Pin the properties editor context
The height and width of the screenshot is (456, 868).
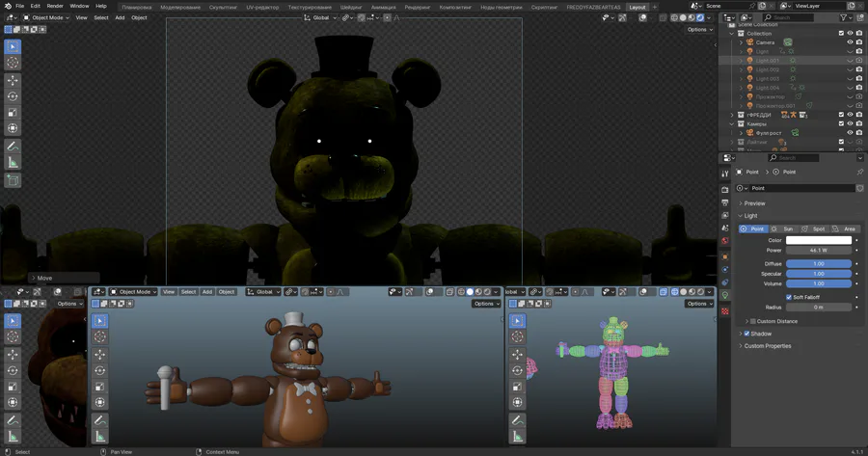[x=859, y=173]
